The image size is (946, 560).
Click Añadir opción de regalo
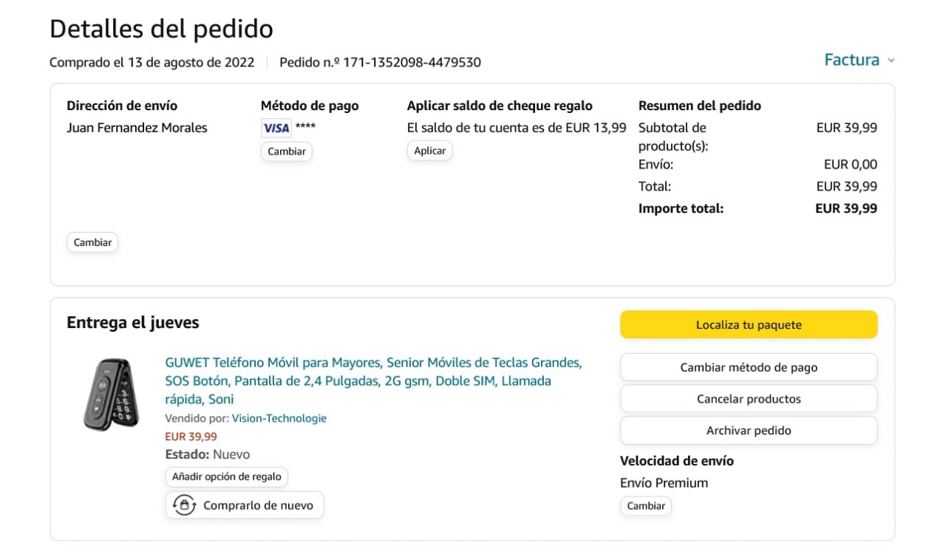coord(226,477)
